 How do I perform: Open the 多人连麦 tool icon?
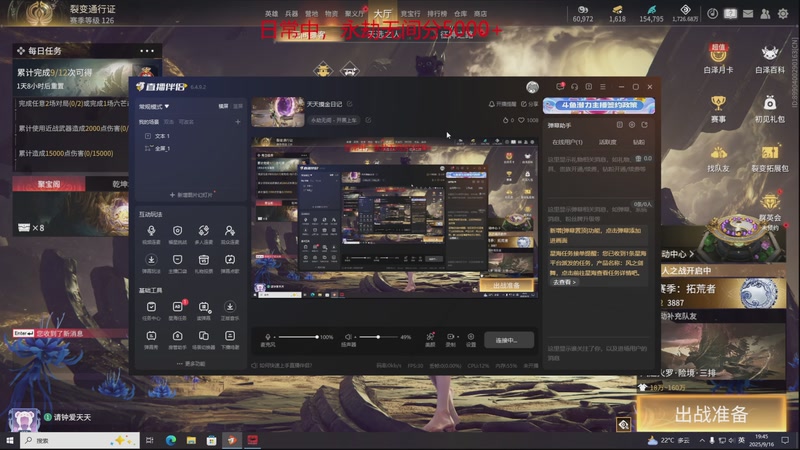[x=204, y=231]
